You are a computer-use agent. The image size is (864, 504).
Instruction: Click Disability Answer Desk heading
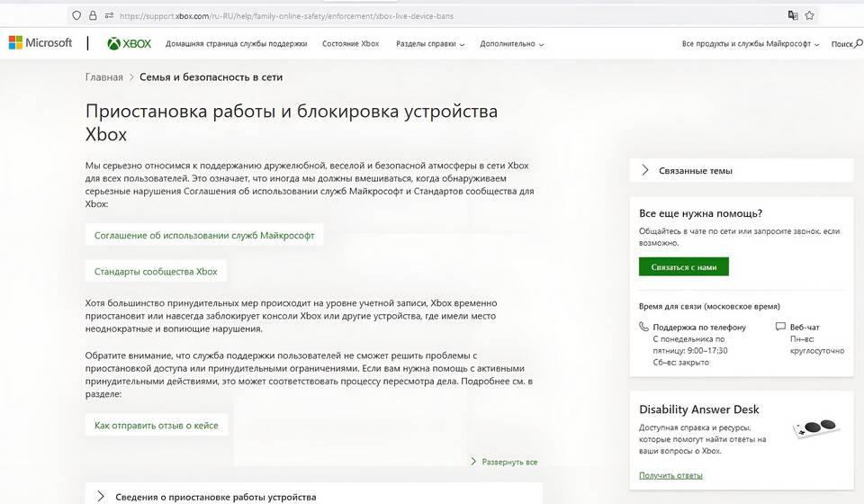click(698, 409)
